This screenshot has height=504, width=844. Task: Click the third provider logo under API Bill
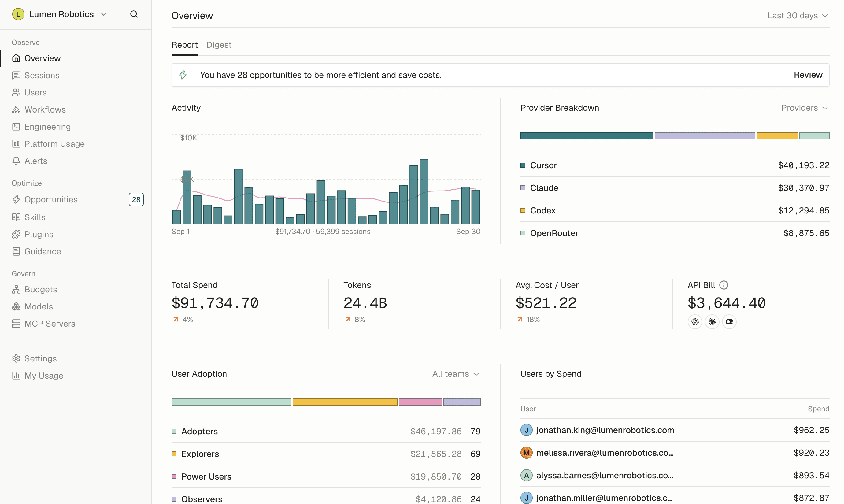coord(729,322)
